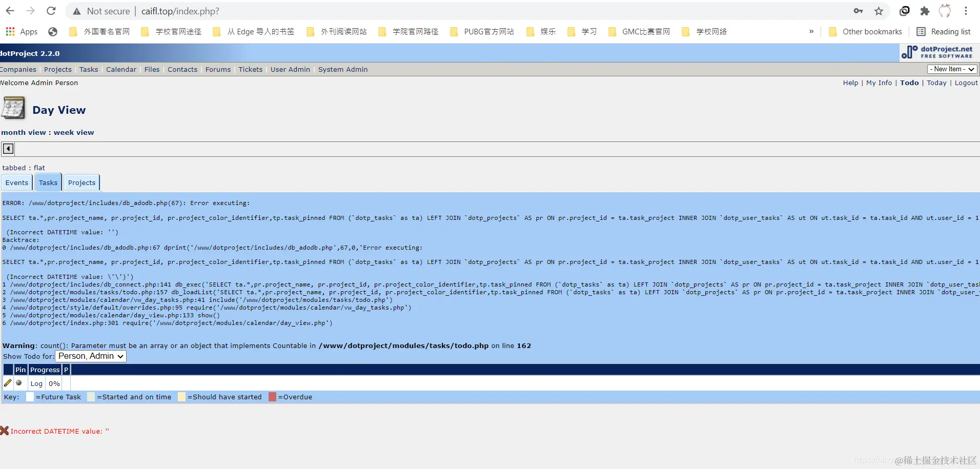Click the pencil edit icon in task row
980x469 pixels.
[x=8, y=383]
